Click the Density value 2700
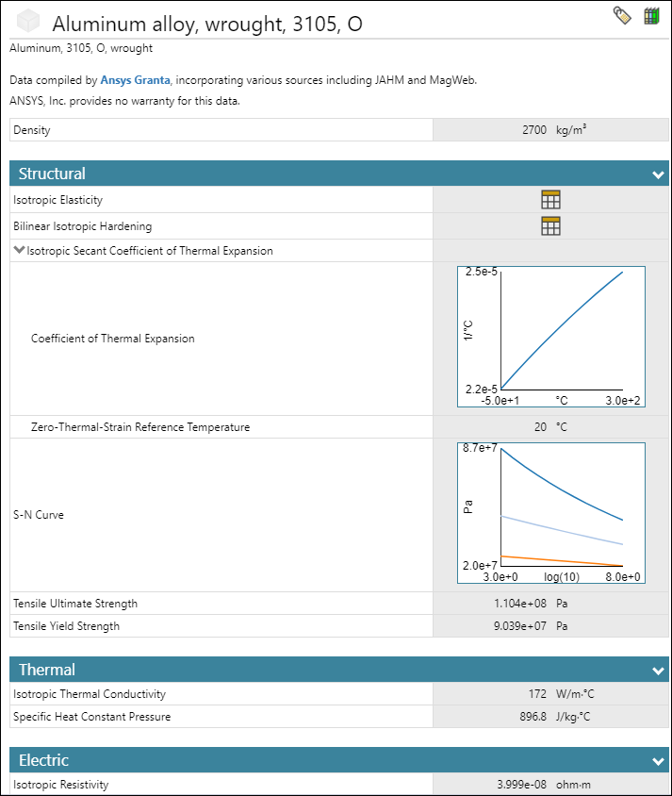This screenshot has width=672, height=796. tap(533, 130)
